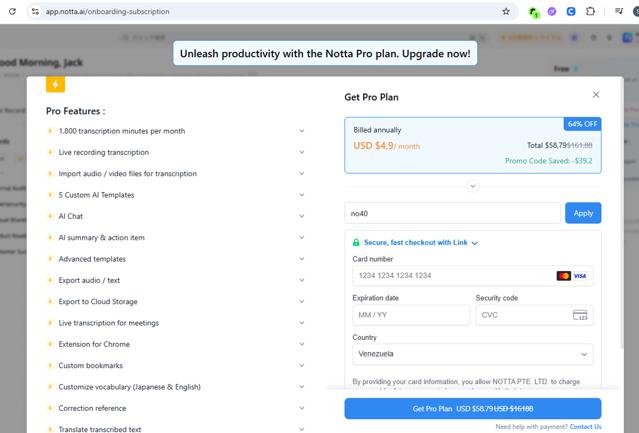Screen dimensions: 639x433
Task: Show more billing plans with round chevron
Action: [x=473, y=186]
